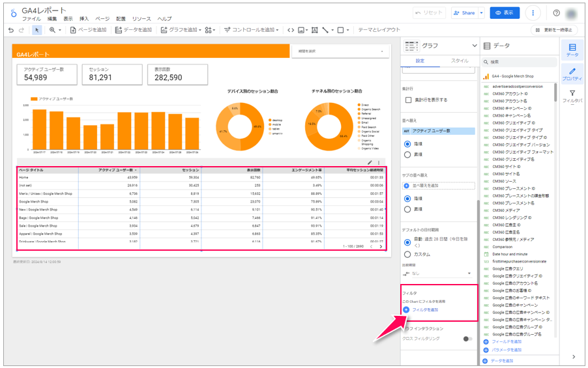Select 降順 under the 並べ替え section
Image resolution: width=588 pixels, height=368 pixels.
coord(407,144)
